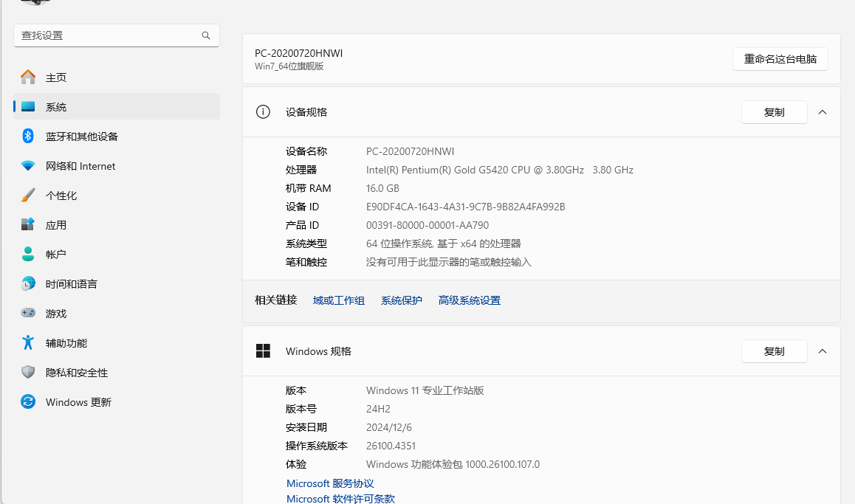
Task: Click the apps icon beside 应用
Action: pyautogui.click(x=28, y=224)
